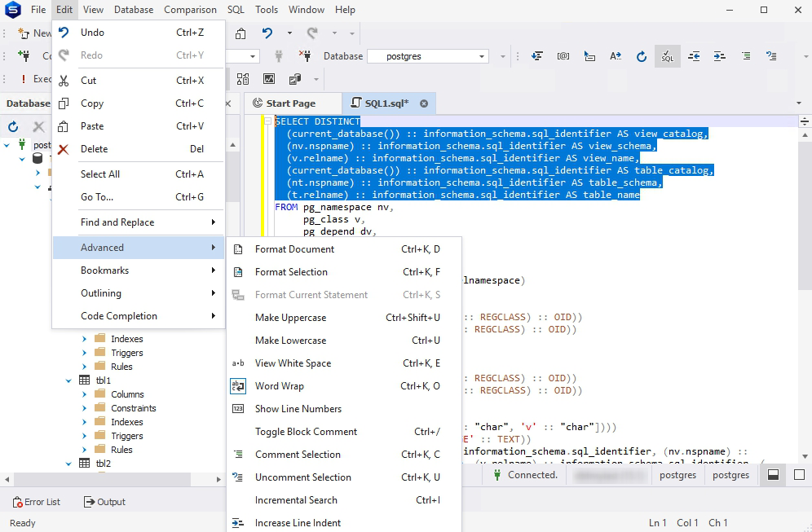This screenshot has height=532, width=812.
Task: Click the image chart icon in toolbar
Action: [x=269, y=79]
